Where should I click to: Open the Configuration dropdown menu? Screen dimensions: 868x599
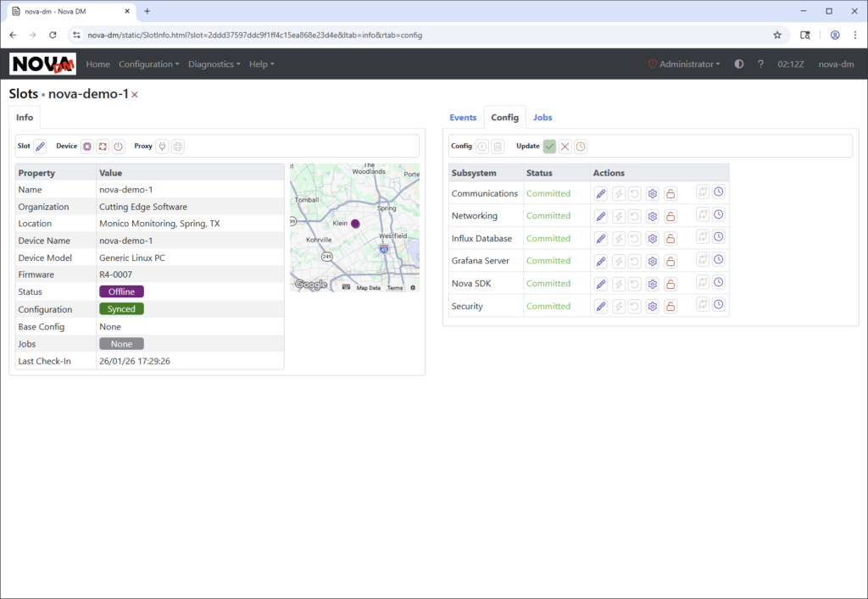(148, 64)
